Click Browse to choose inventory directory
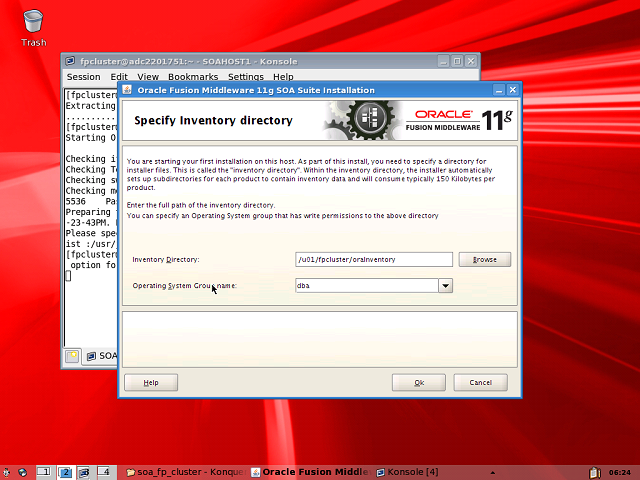Viewport: 640px width, 480px height. (484, 260)
